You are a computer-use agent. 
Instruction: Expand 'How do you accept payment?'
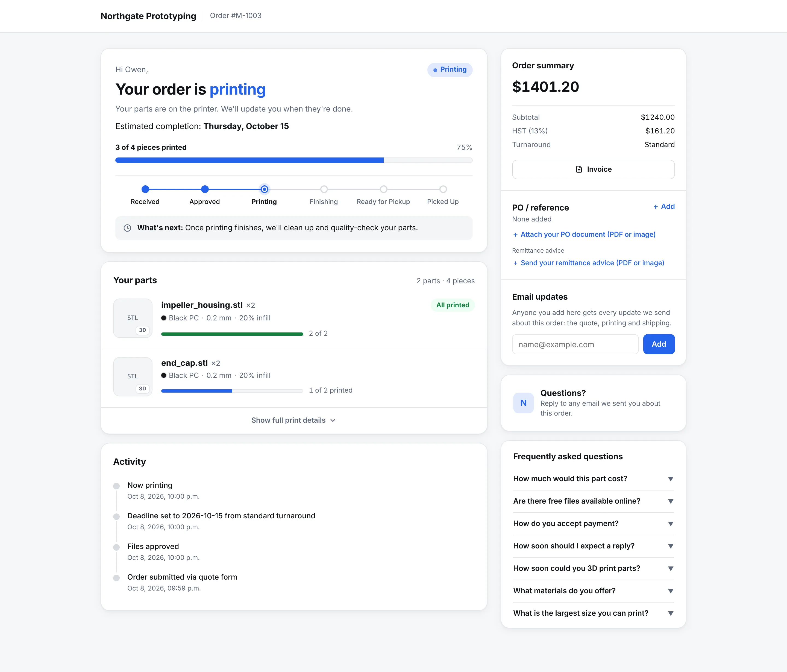tap(593, 524)
